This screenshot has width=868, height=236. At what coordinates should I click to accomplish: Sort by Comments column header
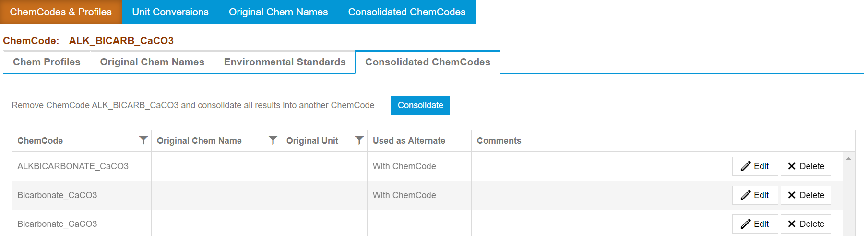click(x=499, y=141)
